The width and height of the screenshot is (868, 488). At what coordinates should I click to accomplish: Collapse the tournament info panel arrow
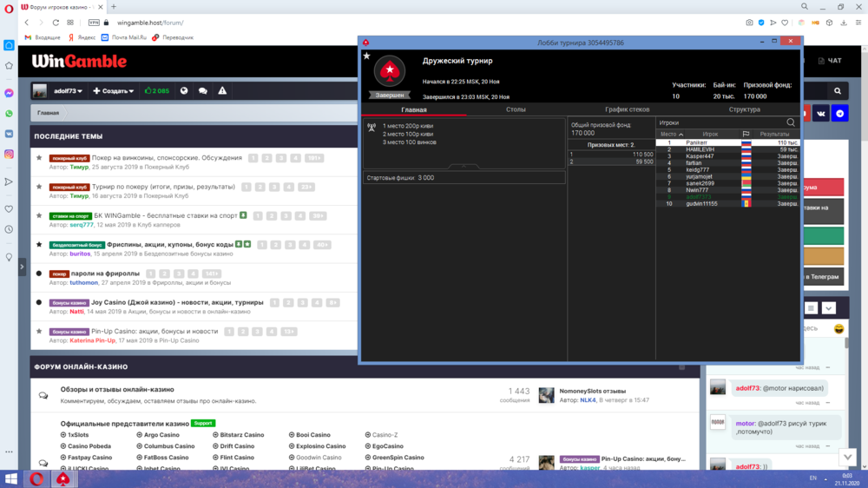464,165
